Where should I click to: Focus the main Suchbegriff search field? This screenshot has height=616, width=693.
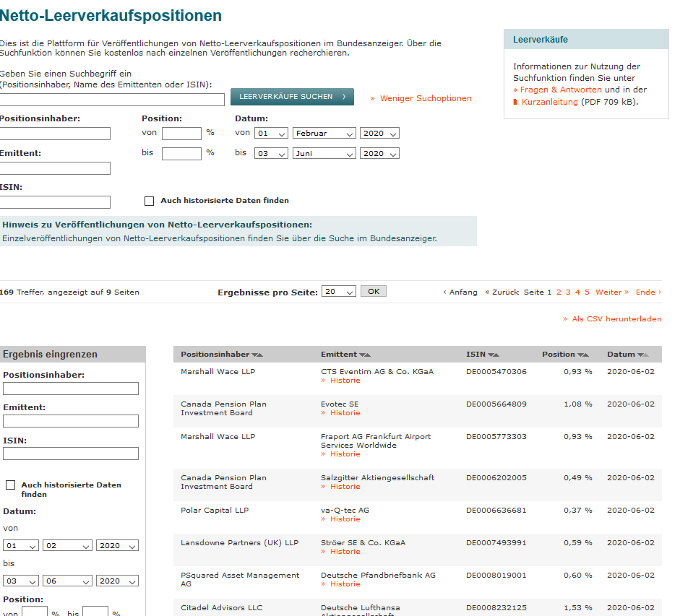click(x=112, y=100)
